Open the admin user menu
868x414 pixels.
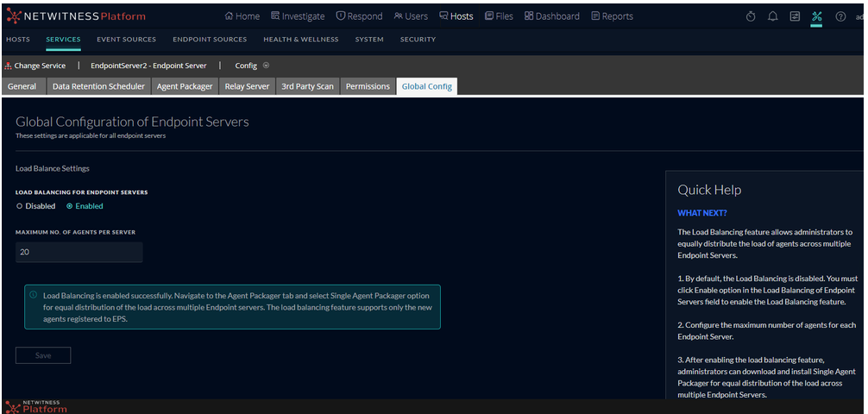point(860,16)
